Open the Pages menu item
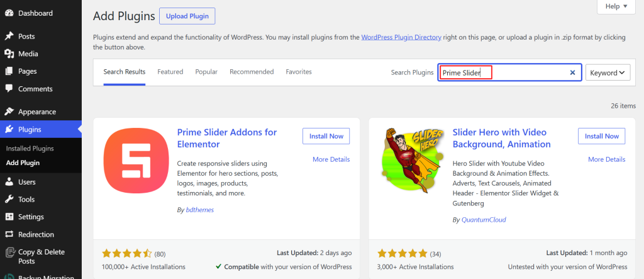 click(x=41, y=71)
